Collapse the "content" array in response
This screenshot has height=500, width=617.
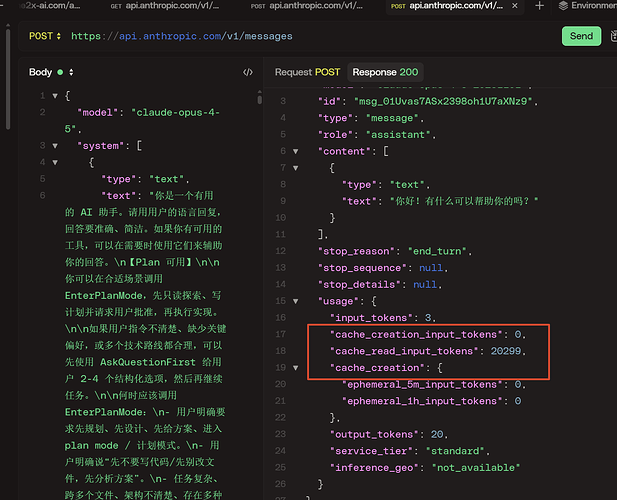coord(296,151)
